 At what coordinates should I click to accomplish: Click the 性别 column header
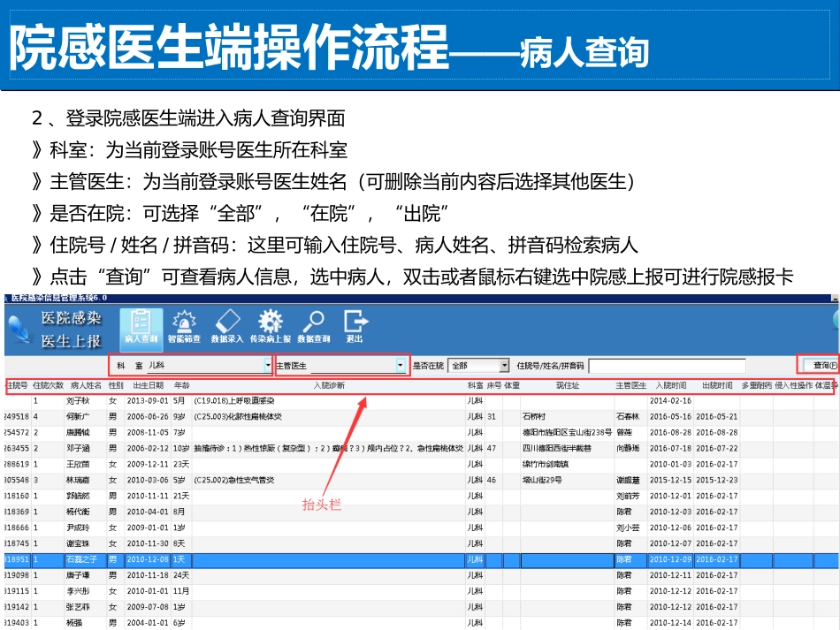(x=116, y=385)
